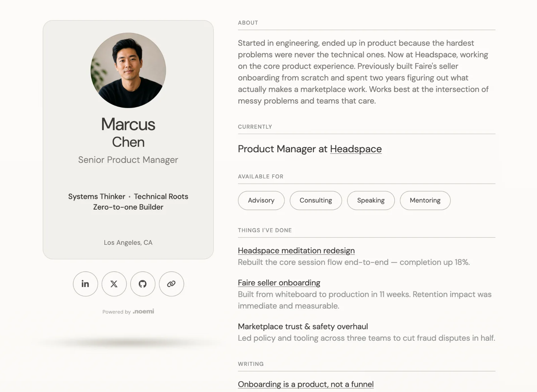Select the Speaking pill

[x=371, y=201]
